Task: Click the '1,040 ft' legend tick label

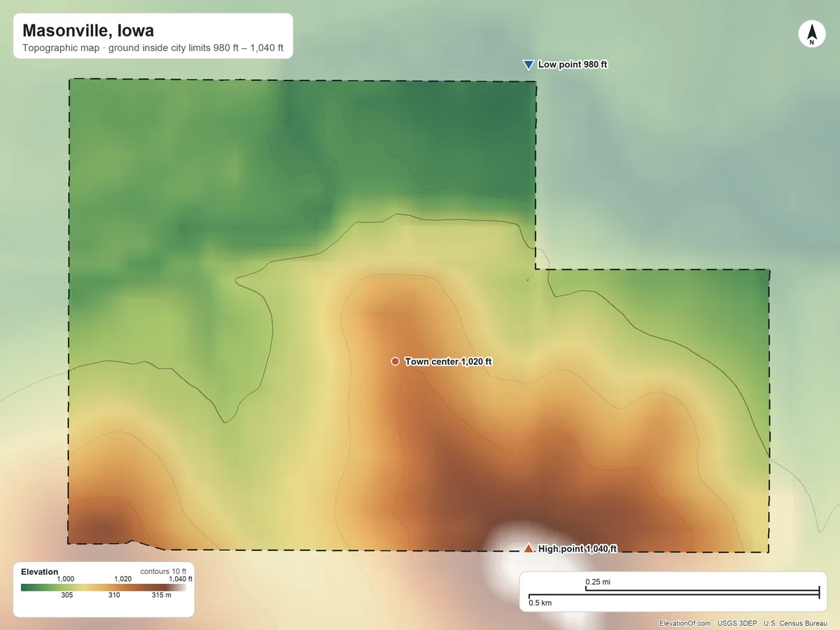Action: 180,579
